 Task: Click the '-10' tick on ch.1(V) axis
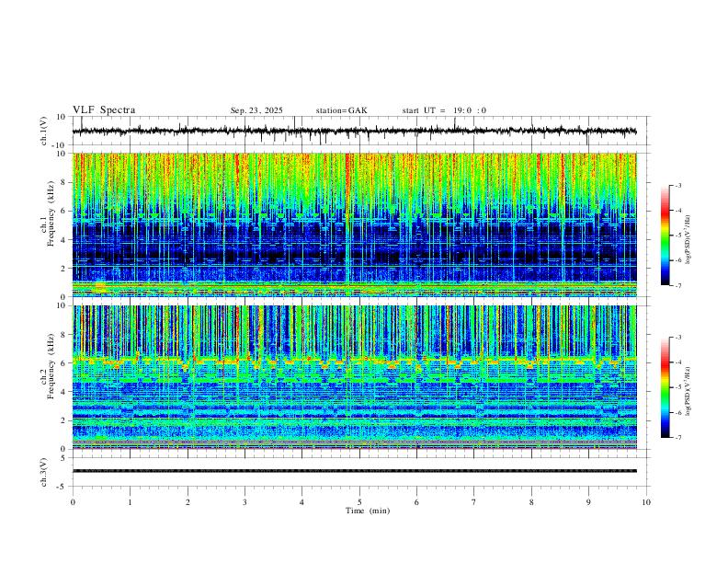(x=60, y=146)
